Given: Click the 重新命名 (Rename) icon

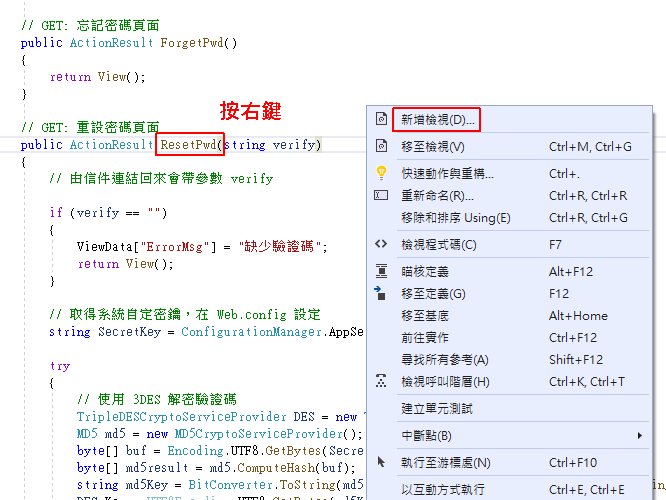Looking at the screenshot, I should coord(381,196).
